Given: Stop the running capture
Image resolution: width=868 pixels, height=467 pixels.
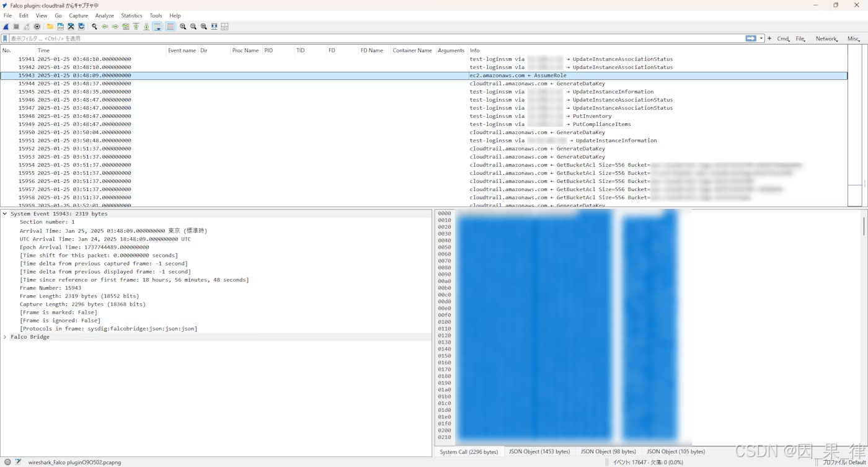Looking at the screenshot, I should 16,26.
